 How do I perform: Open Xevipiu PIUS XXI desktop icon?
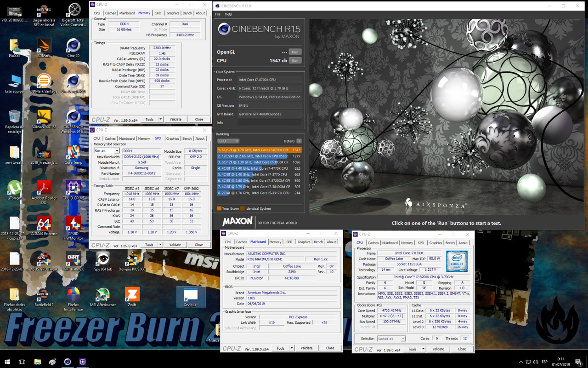[x=132, y=261]
